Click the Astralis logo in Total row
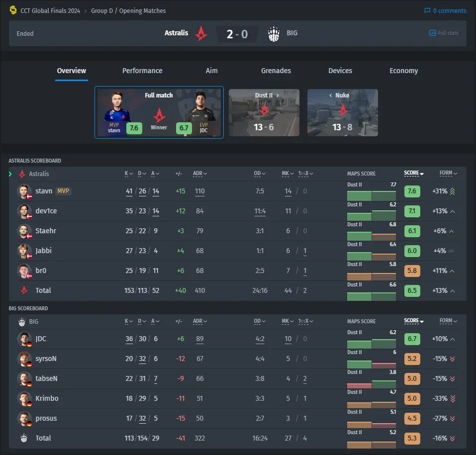 24,290
